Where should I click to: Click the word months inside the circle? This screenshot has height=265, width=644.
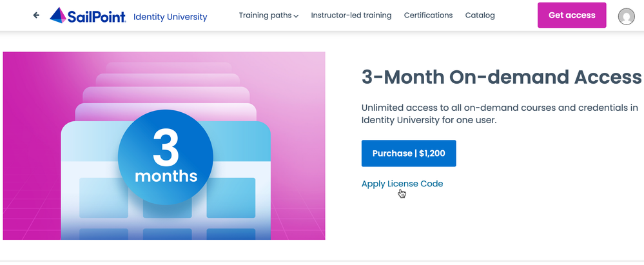click(x=166, y=175)
